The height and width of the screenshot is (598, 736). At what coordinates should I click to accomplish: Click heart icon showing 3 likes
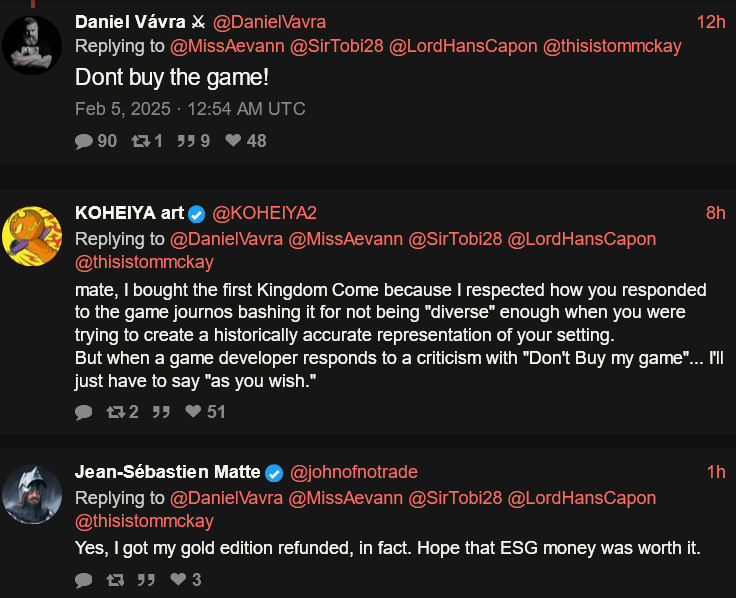coord(178,579)
